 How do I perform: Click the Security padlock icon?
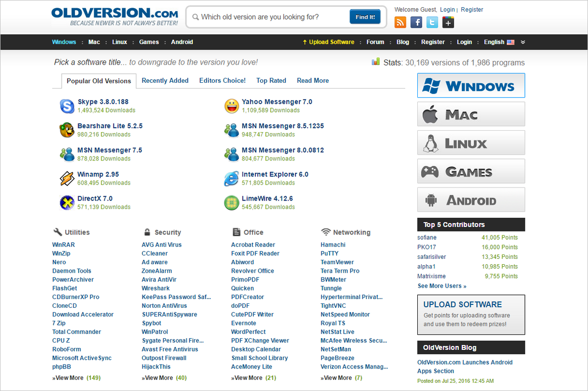[x=147, y=232]
